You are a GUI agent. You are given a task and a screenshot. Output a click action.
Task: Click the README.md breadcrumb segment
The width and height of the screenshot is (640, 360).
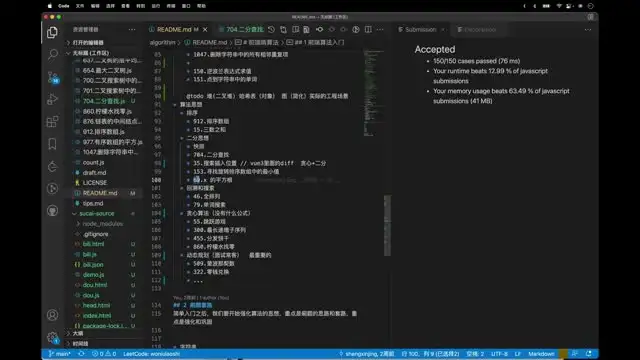[x=209, y=42]
